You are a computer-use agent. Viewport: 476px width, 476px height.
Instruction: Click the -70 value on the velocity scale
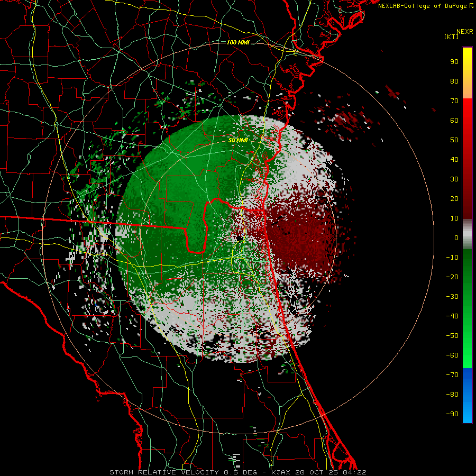coord(452,375)
